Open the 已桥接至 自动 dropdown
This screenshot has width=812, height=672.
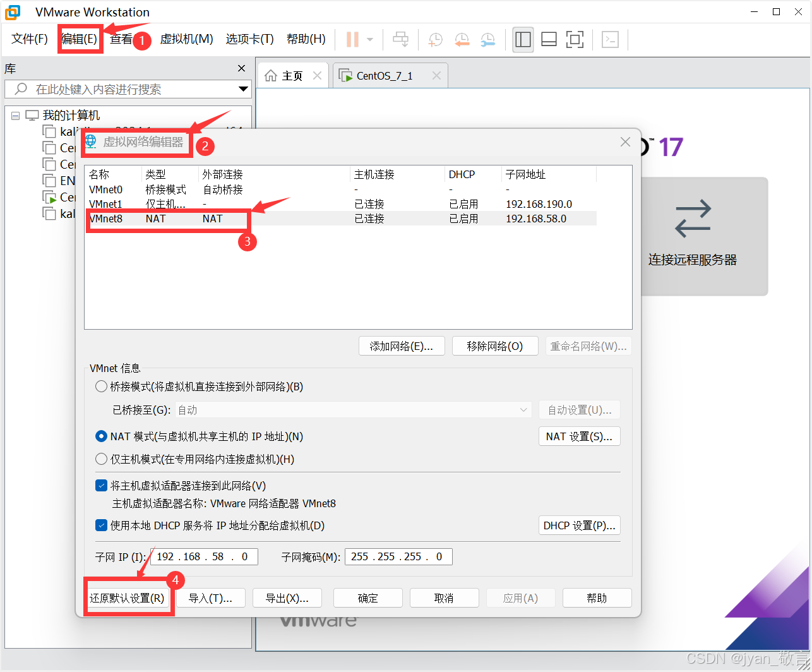pos(354,410)
